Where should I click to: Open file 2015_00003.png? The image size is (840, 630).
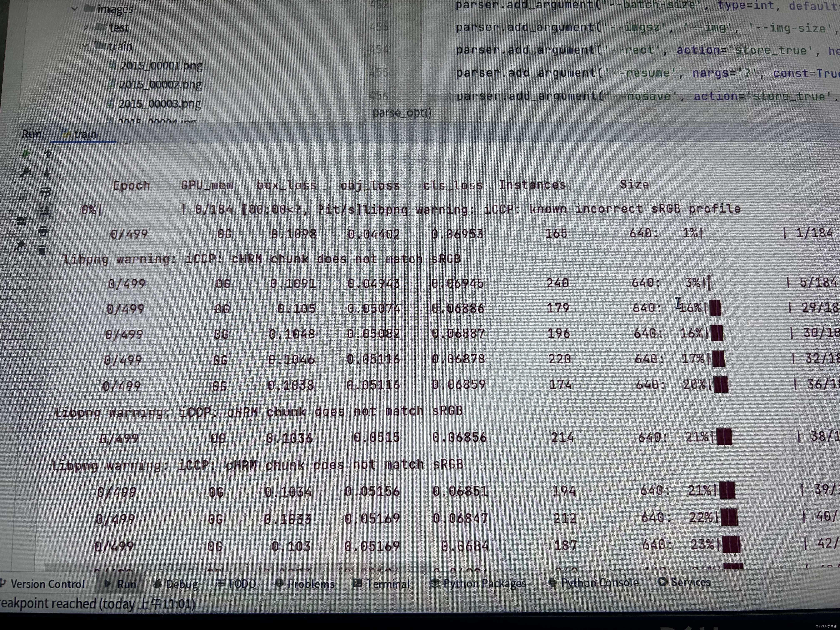coord(160,103)
